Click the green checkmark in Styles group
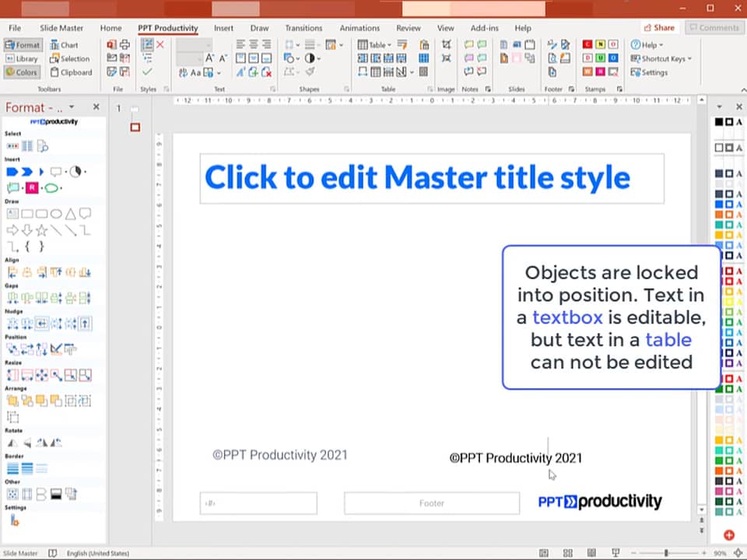747x560 pixels. [x=147, y=72]
